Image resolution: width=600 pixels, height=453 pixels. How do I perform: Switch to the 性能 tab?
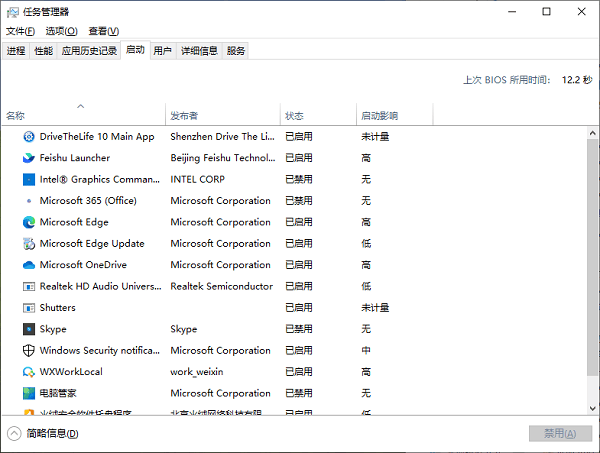(43, 50)
